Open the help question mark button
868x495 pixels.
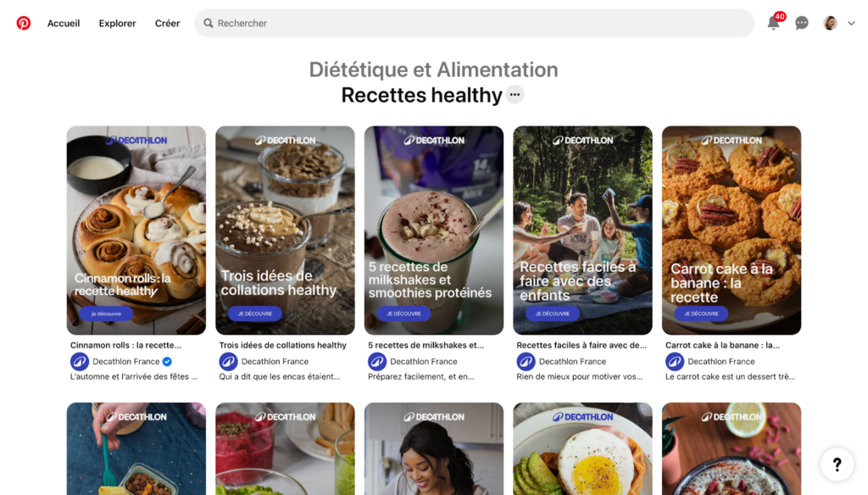tap(837, 464)
